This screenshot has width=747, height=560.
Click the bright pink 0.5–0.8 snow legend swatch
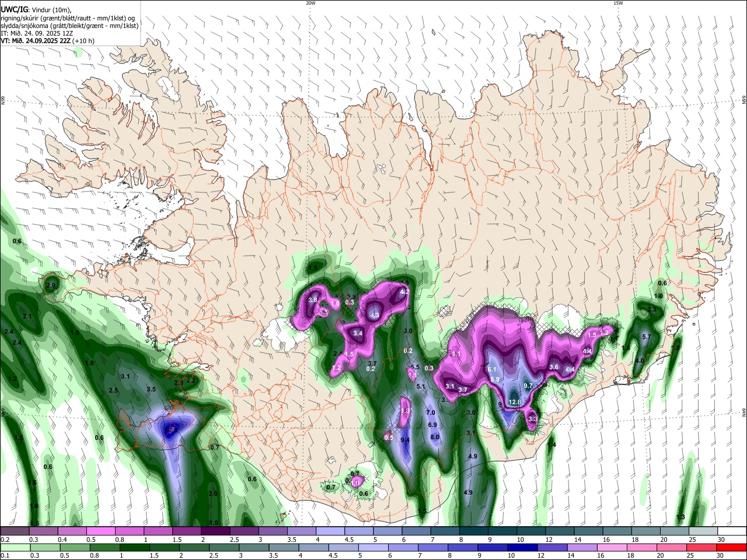100,531
